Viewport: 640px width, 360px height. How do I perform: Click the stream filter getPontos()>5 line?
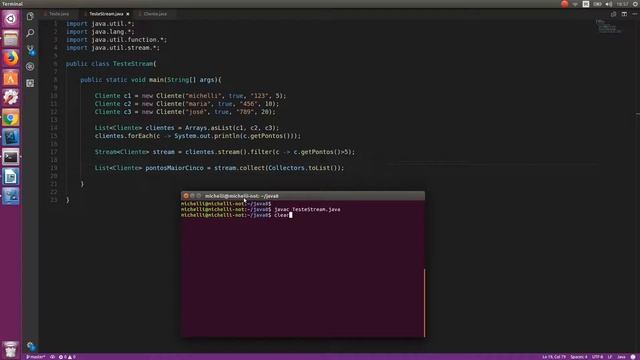point(224,152)
